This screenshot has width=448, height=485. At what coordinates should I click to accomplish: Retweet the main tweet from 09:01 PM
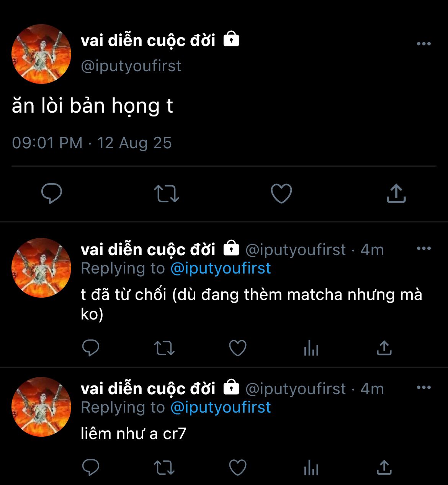point(166,194)
